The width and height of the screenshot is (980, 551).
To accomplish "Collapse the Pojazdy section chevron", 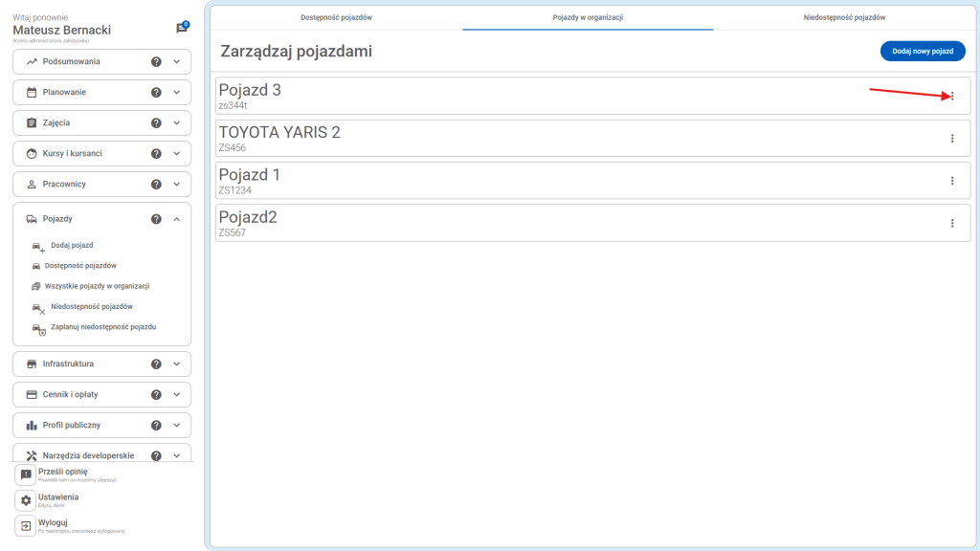I will tap(177, 219).
